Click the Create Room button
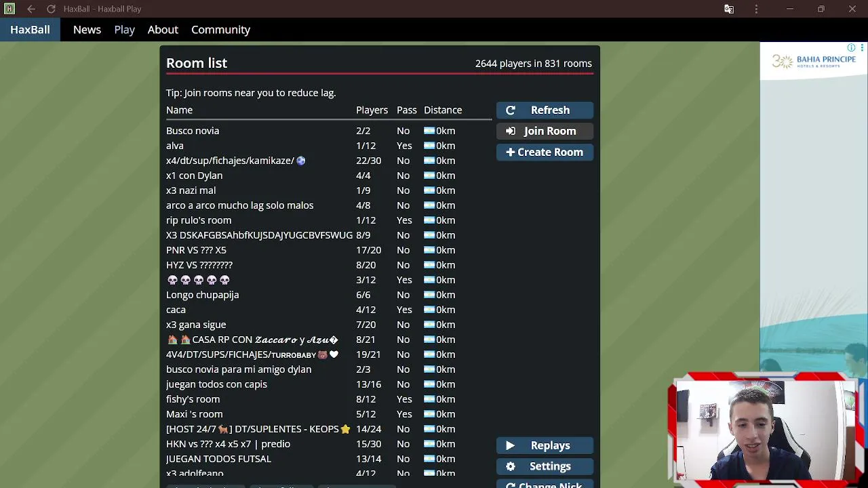Image resolution: width=868 pixels, height=488 pixels. point(545,152)
